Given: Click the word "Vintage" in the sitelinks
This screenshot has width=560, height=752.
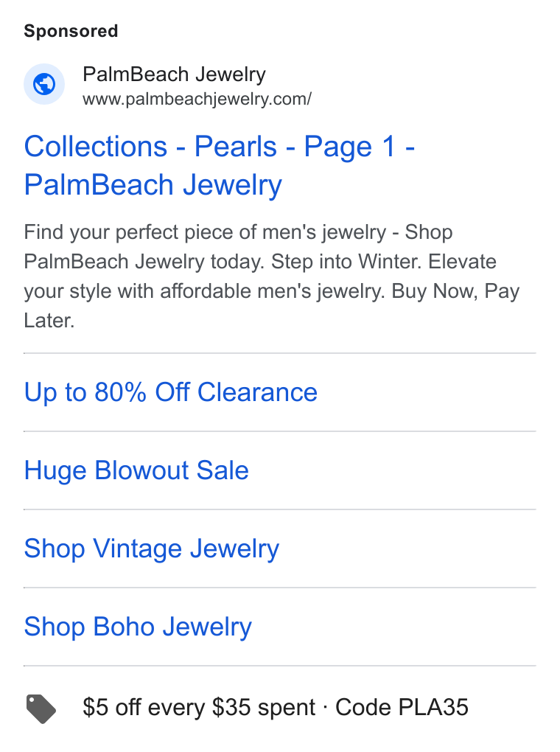Looking at the screenshot, I should pos(138,549).
